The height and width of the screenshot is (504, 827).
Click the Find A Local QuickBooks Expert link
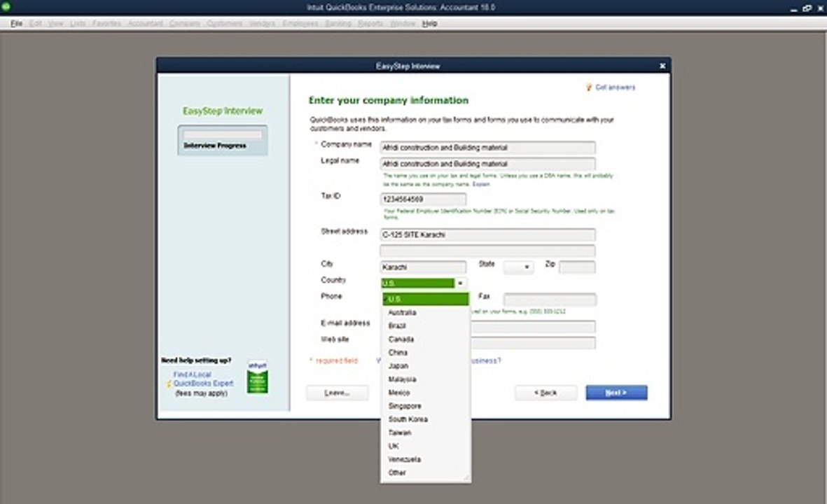click(x=203, y=379)
